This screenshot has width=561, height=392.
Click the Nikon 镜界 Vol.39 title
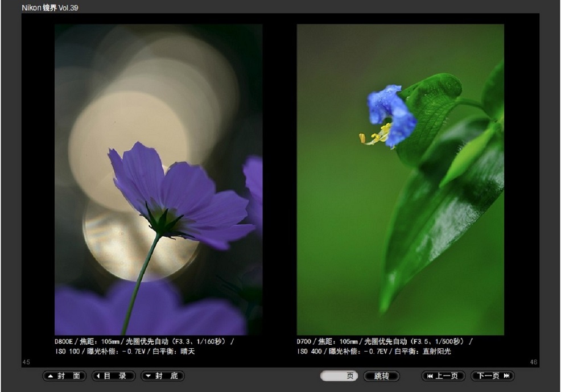coord(49,8)
